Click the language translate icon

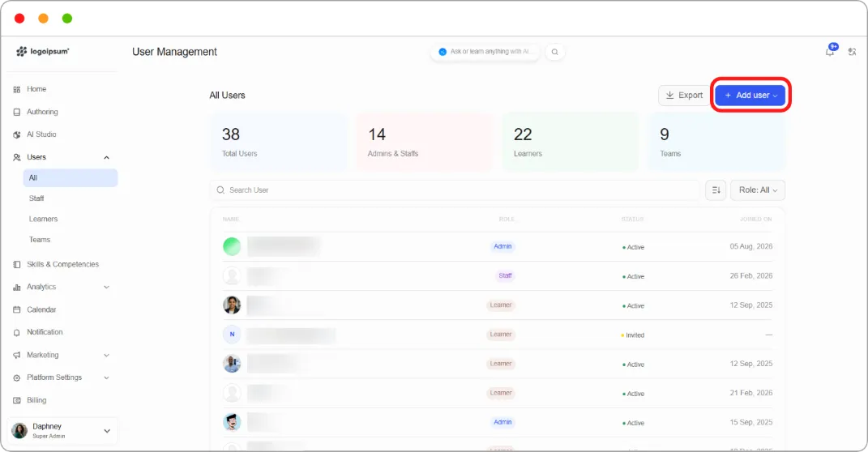tap(852, 52)
